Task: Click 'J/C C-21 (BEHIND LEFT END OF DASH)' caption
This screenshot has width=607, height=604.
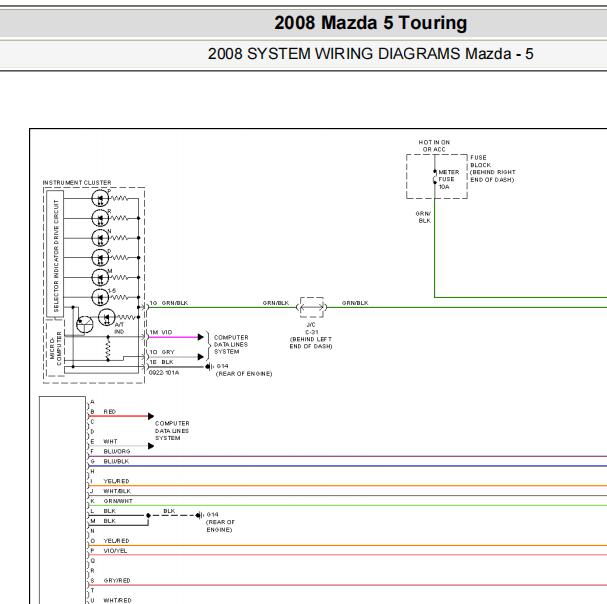Action: tap(311, 335)
